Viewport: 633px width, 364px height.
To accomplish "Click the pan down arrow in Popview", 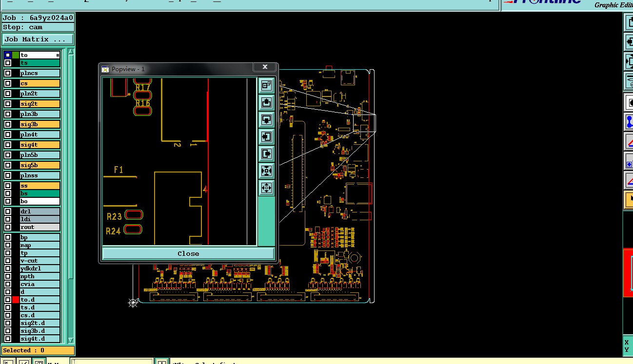I will 266,119.
